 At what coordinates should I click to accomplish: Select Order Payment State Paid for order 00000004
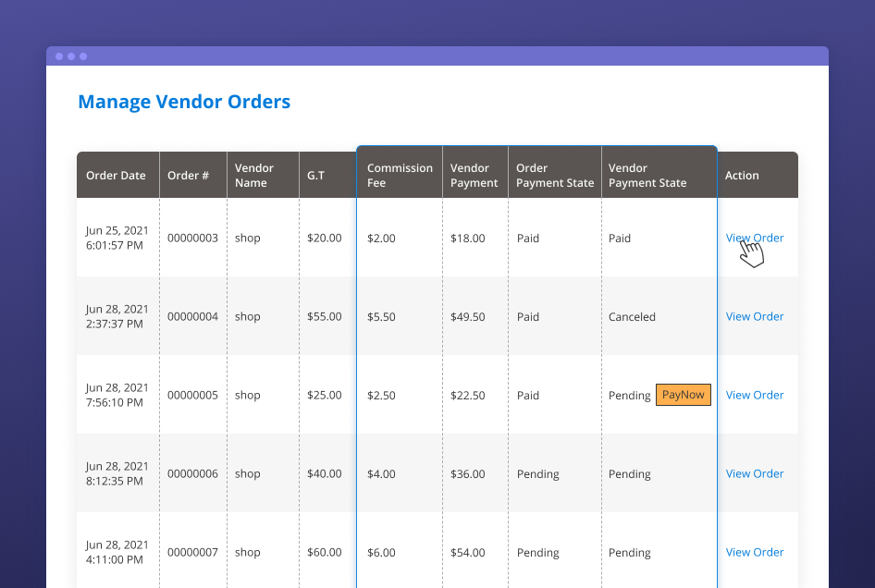coord(528,317)
